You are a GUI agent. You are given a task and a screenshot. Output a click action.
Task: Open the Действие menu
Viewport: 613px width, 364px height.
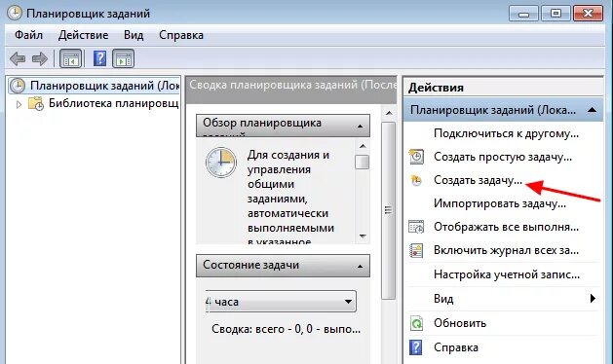point(83,35)
